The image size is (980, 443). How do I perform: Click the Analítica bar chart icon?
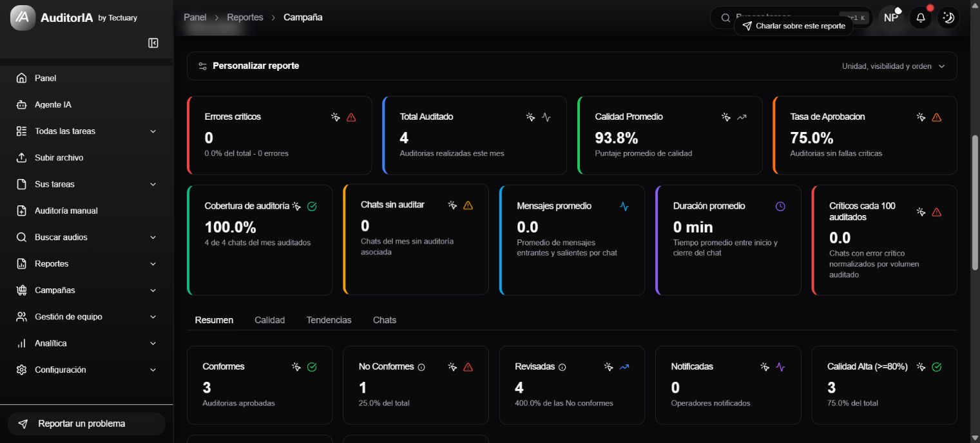point(22,343)
